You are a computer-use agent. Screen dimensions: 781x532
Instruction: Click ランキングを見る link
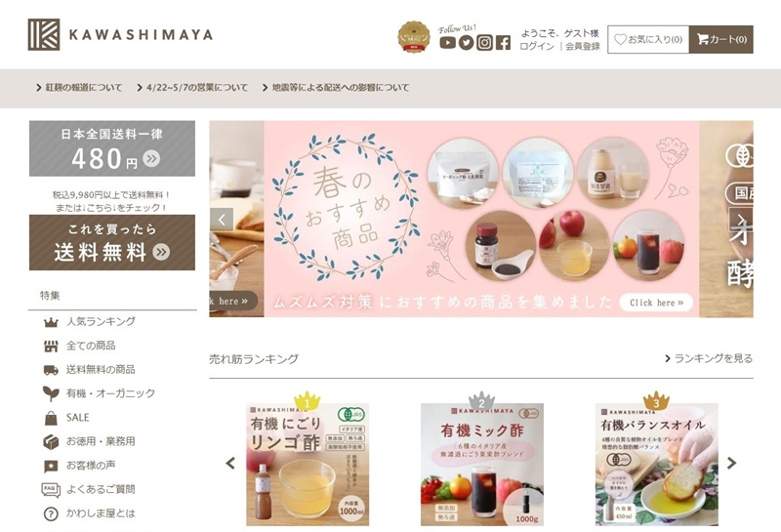click(709, 358)
